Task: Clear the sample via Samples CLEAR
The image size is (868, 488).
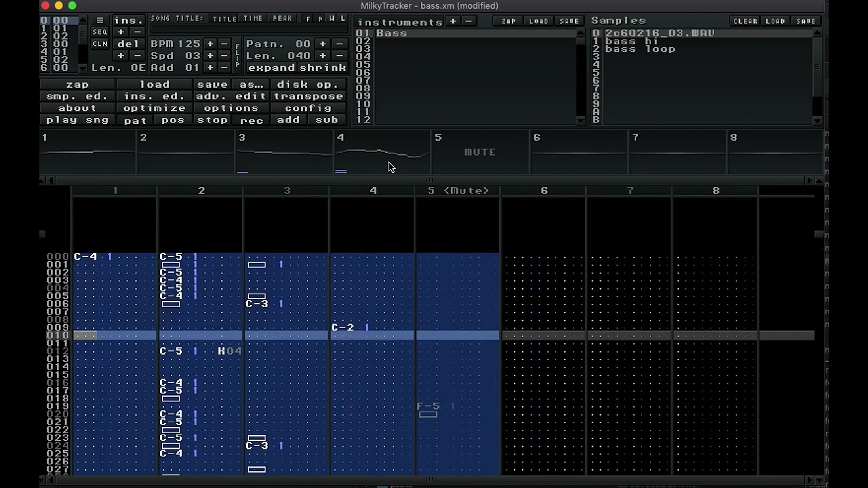Action: coord(745,21)
